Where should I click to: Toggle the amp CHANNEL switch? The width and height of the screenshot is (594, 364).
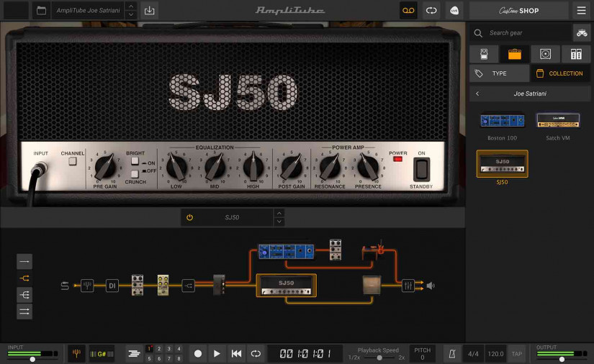tap(72, 161)
